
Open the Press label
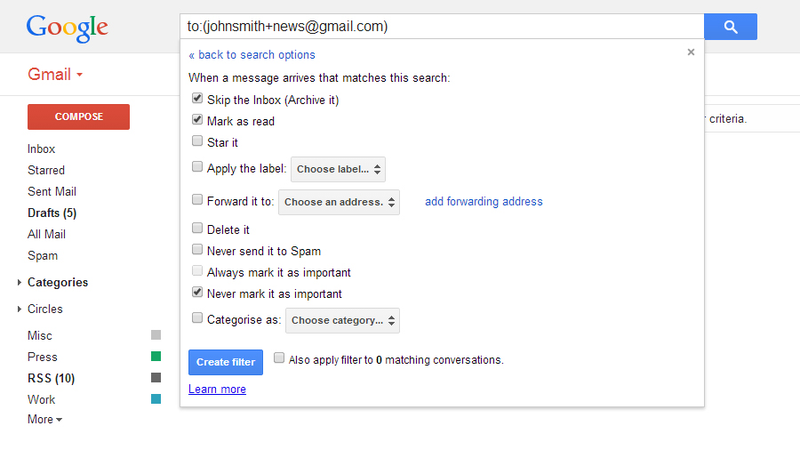point(42,357)
